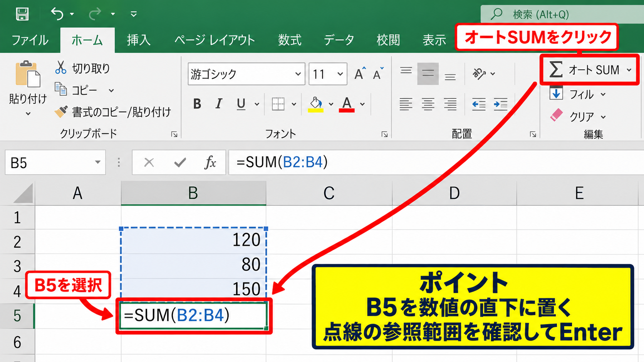Open the 游ゴシック font name dropdown
This screenshot has height=362, width=644.
(x=298, y=74)
